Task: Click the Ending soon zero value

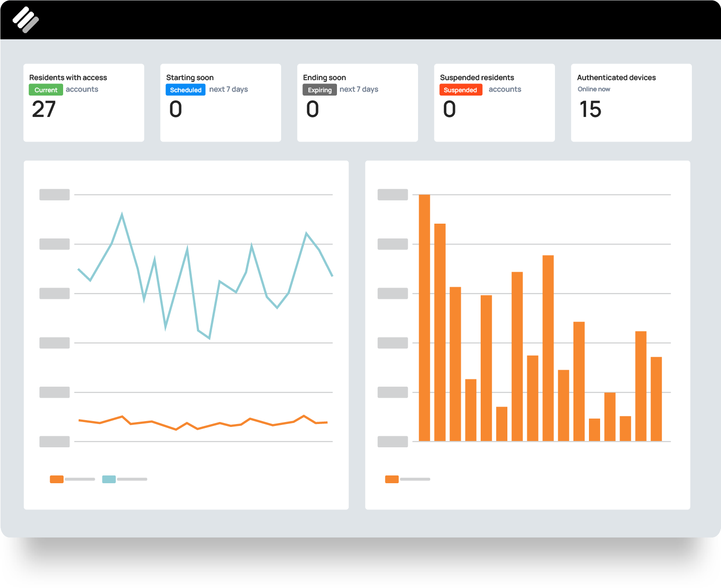Action: point(313,109)
